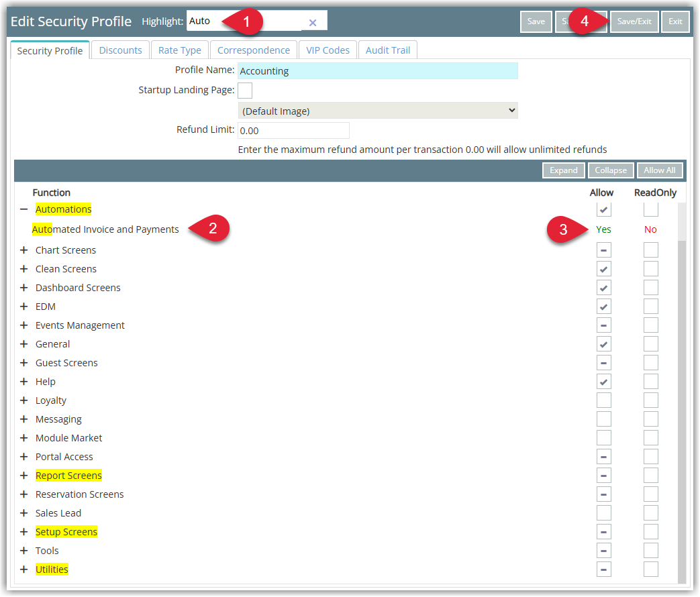Switch to the Rate Type tab

pyautogui.click(x=179, y=50)
